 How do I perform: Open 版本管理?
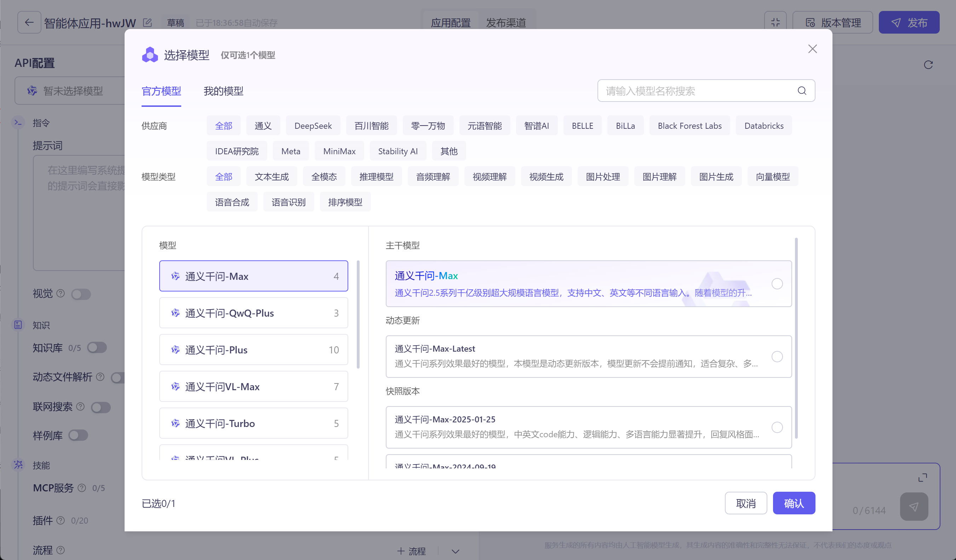coord(833,22)
